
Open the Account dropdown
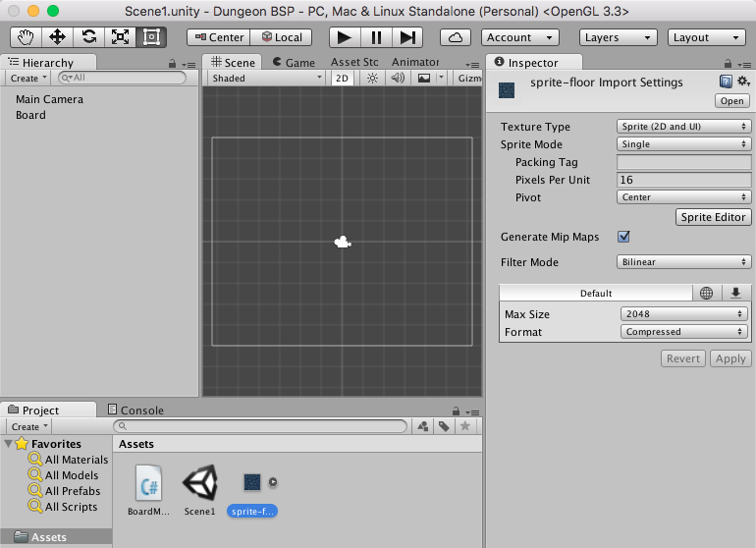(520, 37)
